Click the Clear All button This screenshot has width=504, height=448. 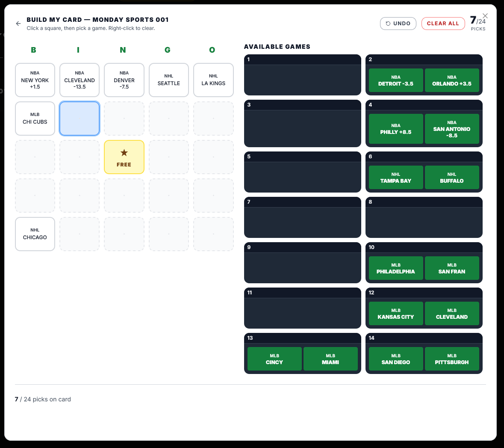(x=442, y=24)
